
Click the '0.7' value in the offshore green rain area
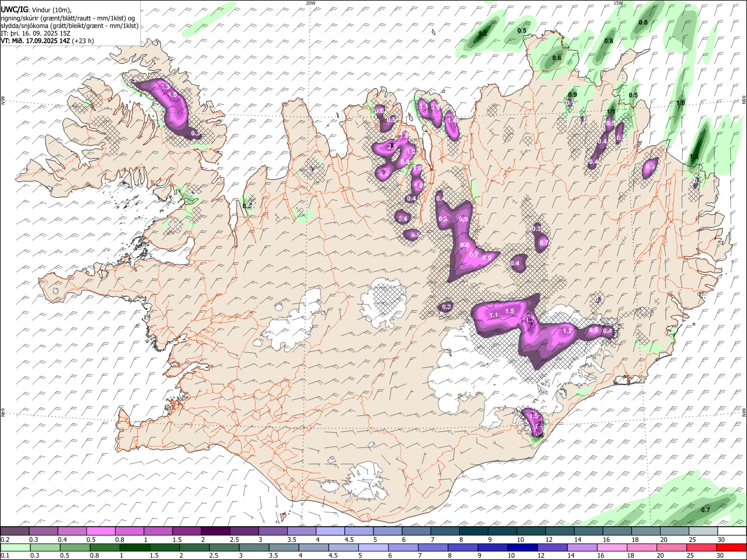coord(705,510)
